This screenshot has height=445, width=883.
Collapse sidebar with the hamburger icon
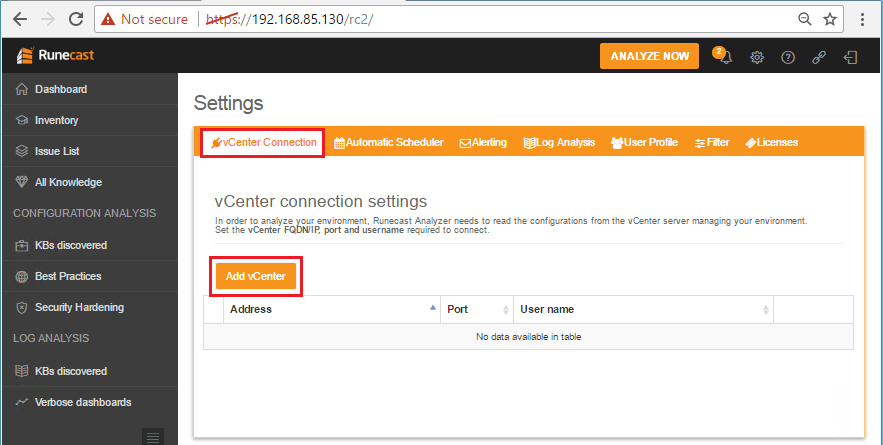153,437
